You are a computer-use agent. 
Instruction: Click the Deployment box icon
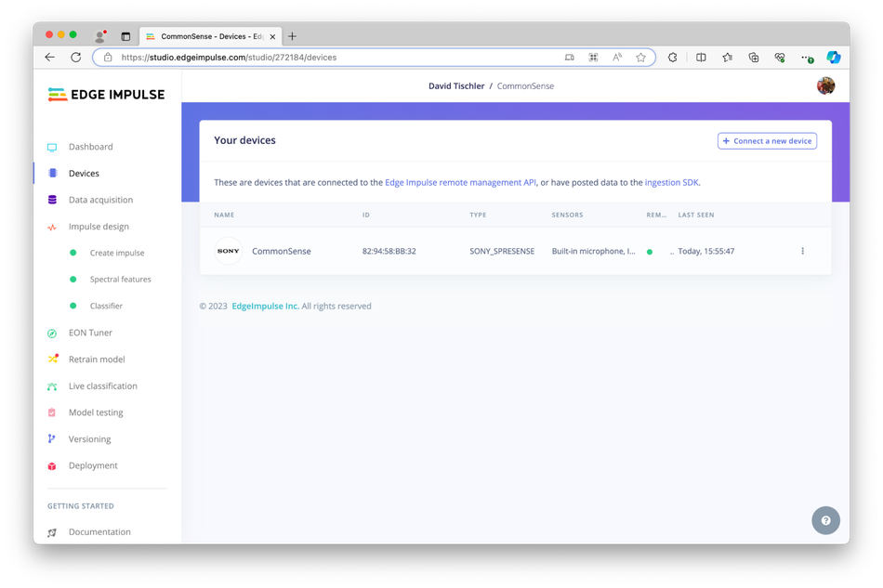(52, 466)
